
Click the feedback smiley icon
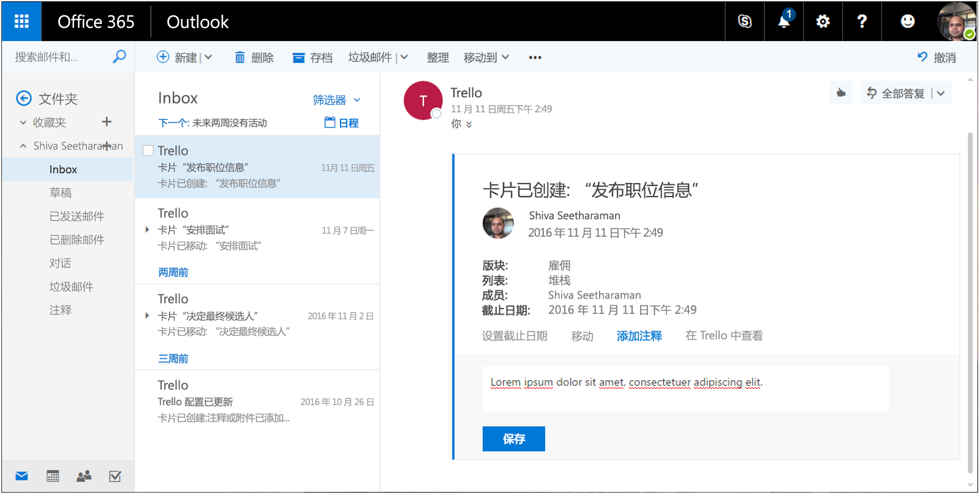point(908,21)
